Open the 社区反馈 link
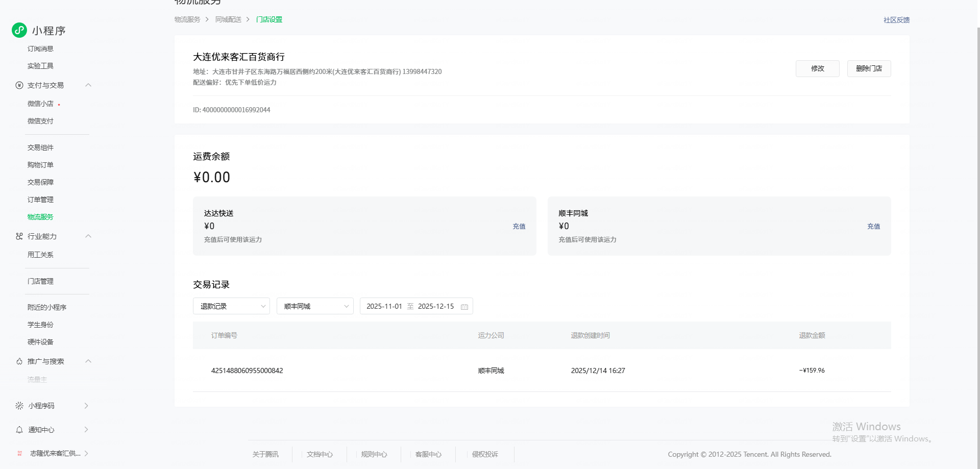The image size is (980, 469). click(x=897, y=20)
